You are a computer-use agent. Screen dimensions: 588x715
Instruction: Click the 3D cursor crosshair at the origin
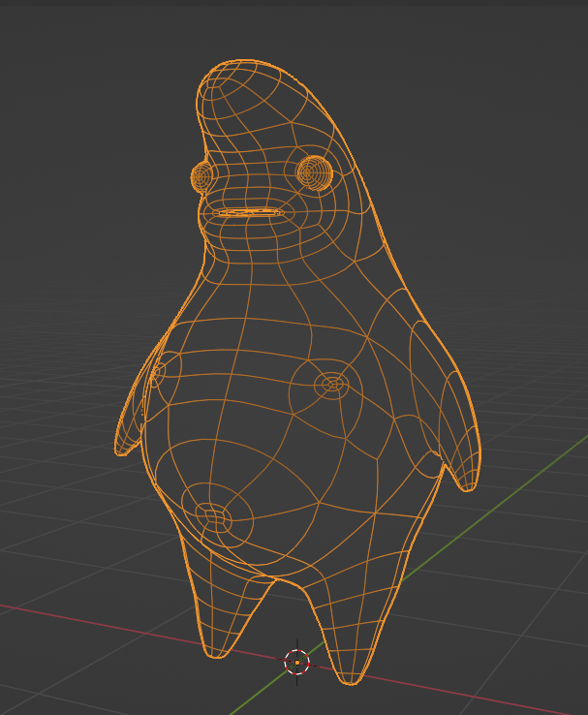[297, 662]
